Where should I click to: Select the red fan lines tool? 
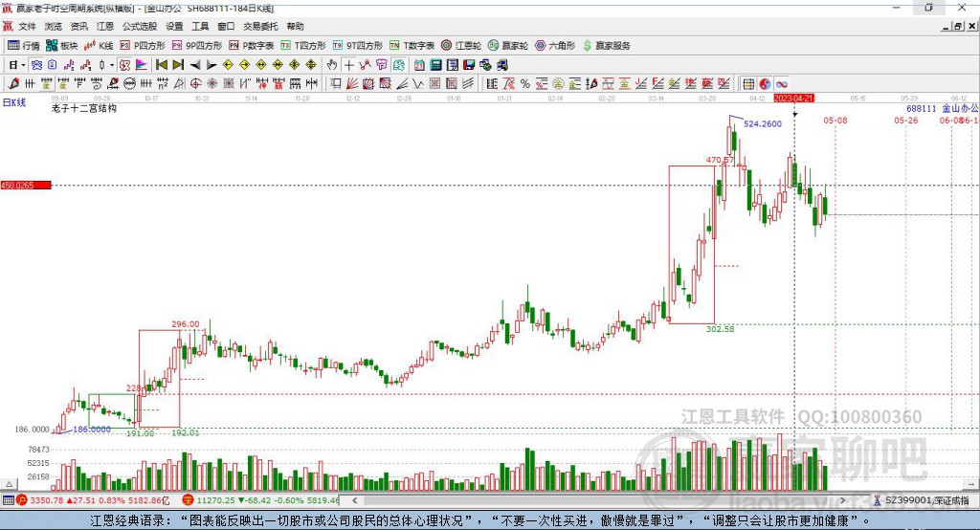click(x=351, y=84)
